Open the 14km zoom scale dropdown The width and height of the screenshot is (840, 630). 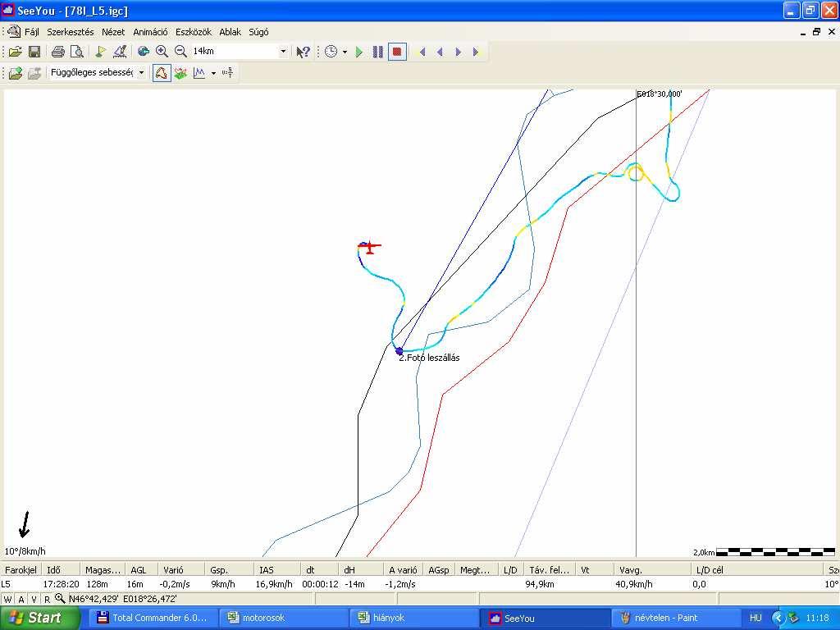click(283, 52)
